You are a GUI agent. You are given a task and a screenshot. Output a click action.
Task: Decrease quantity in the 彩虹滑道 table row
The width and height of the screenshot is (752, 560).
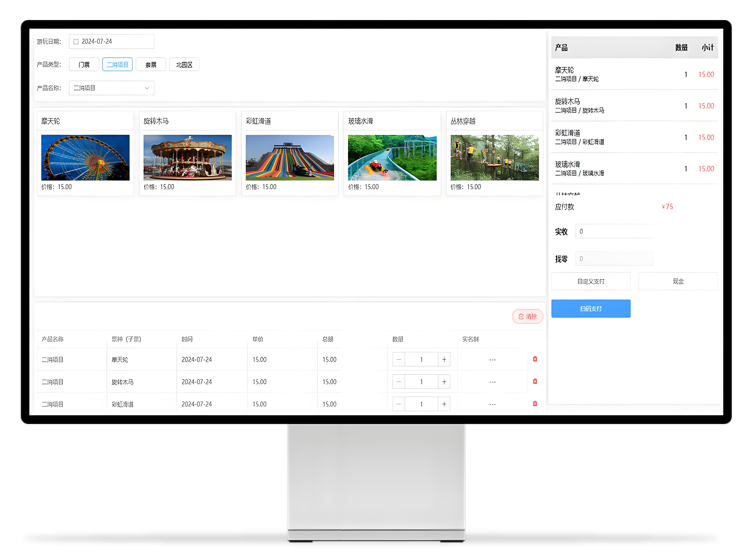pos(398,404)
